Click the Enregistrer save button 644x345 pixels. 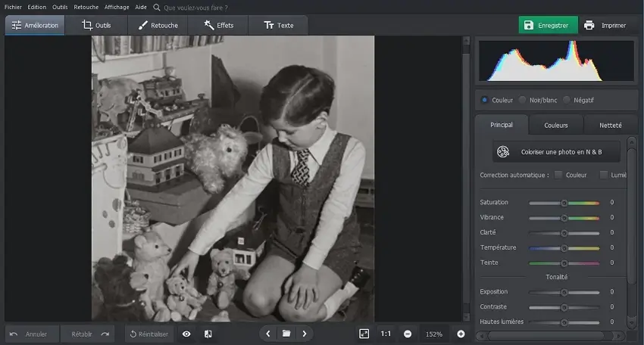coord(548,25)
